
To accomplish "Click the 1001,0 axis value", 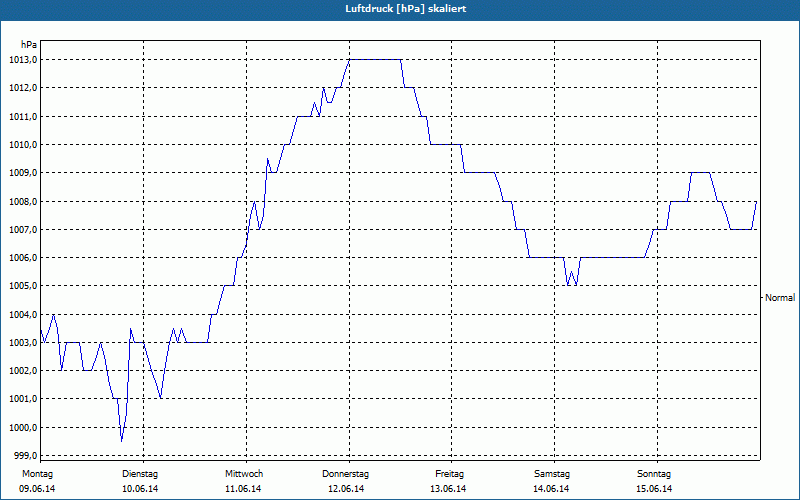I will [22, 399].
